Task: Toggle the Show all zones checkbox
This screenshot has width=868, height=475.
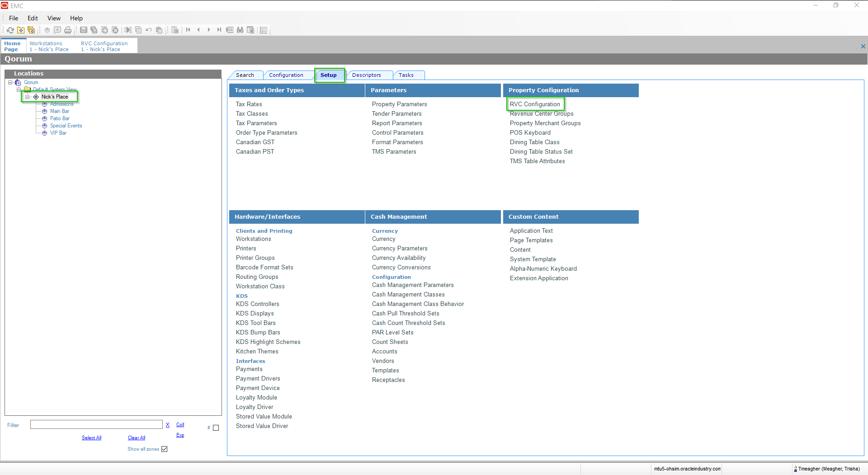Action: pos(165,449)
